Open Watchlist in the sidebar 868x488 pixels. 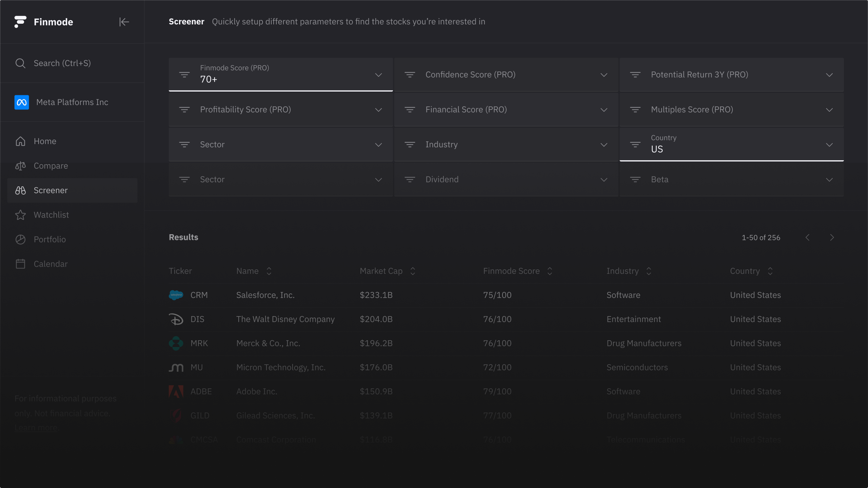click(x=51, y=215)
